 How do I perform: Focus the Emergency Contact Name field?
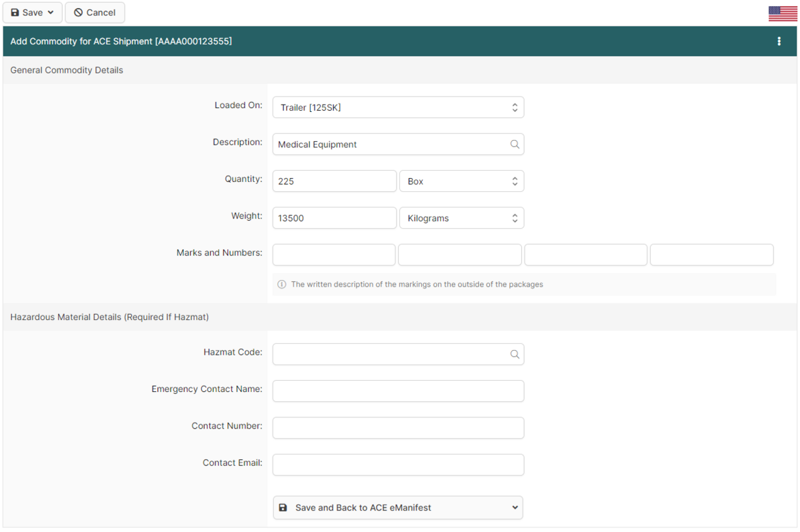point(397,391)
